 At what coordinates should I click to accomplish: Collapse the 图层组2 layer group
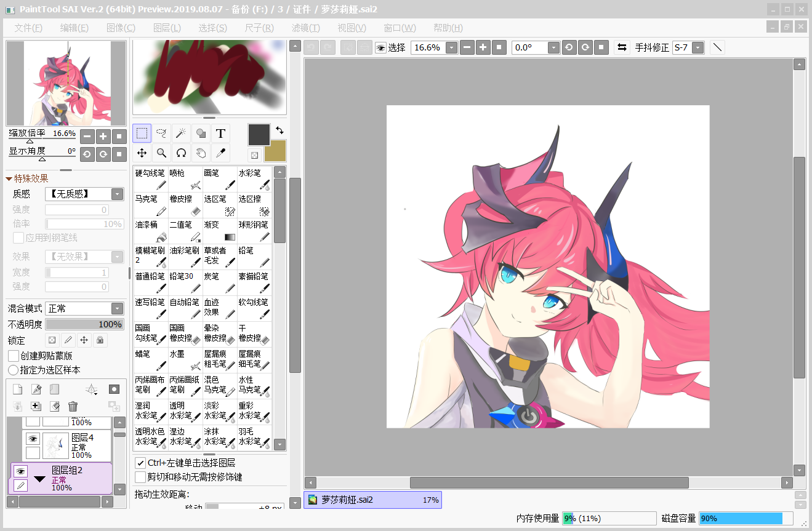(x=40, y=479)
